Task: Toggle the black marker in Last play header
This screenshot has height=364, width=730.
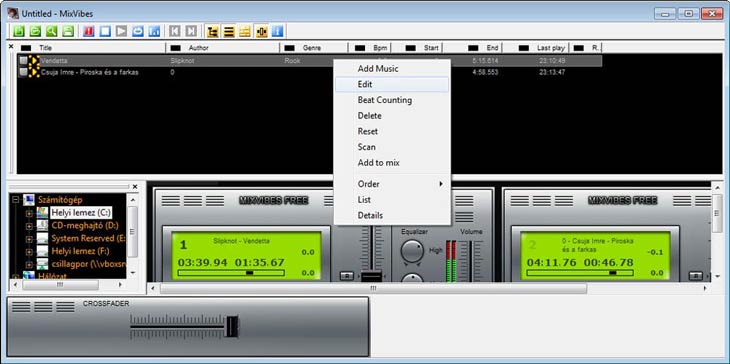Action: [x=524, y=48]
